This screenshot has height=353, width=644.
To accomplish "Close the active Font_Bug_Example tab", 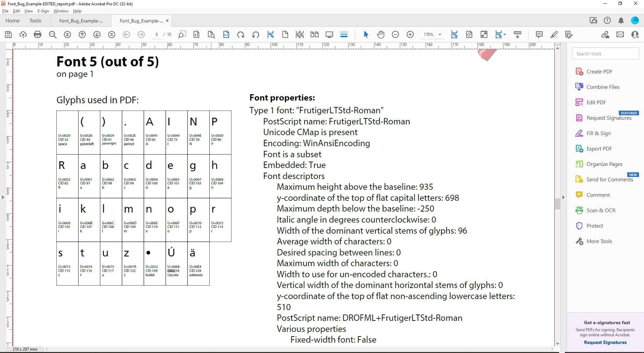I will [x=167, y=21].
